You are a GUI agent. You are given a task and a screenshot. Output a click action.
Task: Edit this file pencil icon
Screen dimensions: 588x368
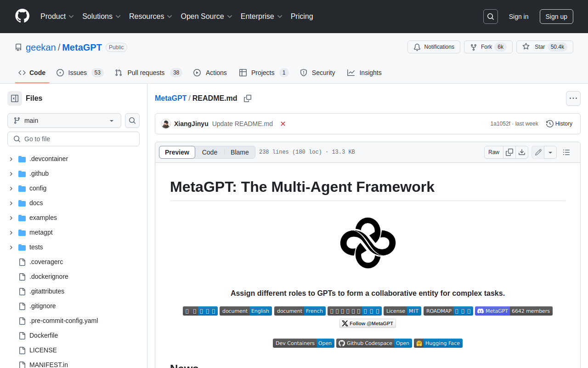pyautogui.click(x=538, y=152)
